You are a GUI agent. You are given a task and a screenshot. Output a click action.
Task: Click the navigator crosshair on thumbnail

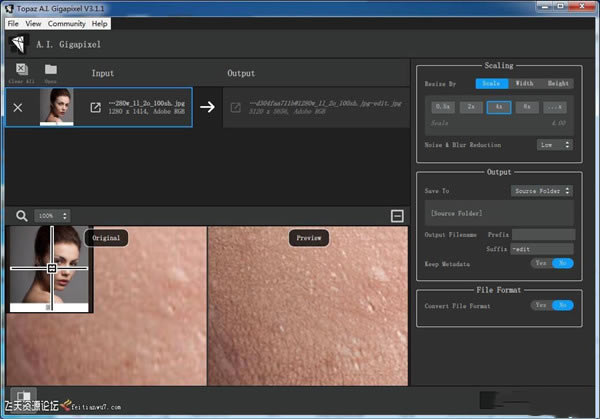click(52, 268)
